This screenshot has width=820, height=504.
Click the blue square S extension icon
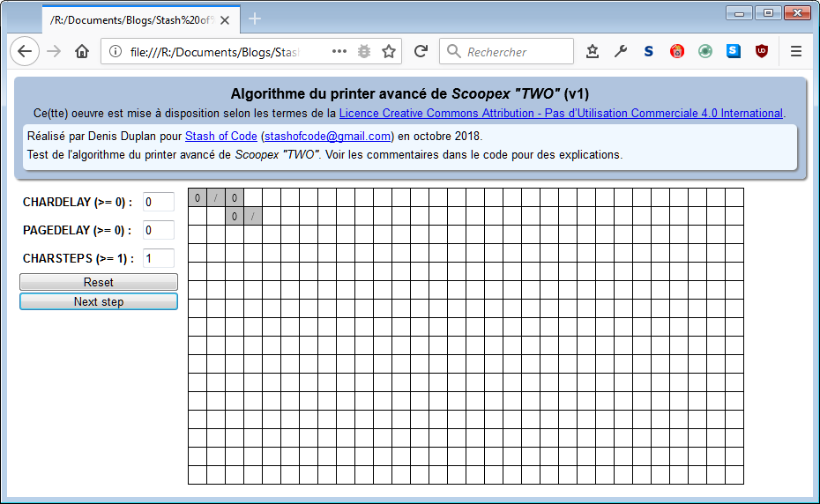coord(734,51)
